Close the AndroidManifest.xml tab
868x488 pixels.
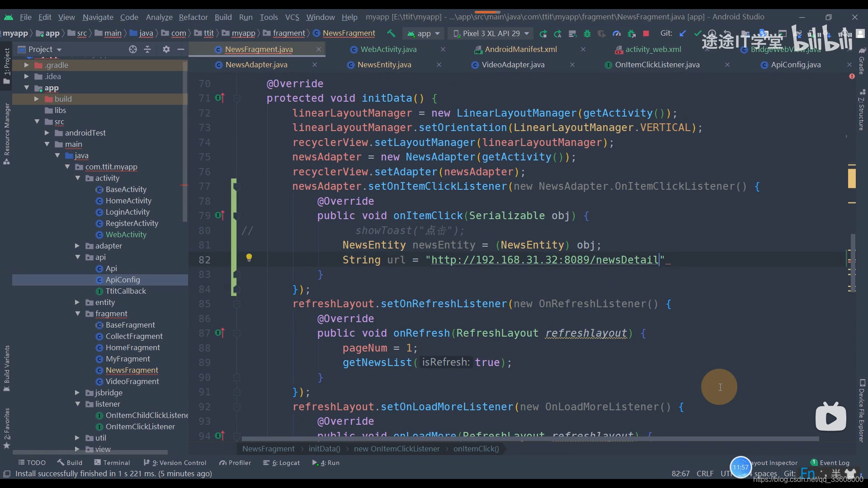583,49
